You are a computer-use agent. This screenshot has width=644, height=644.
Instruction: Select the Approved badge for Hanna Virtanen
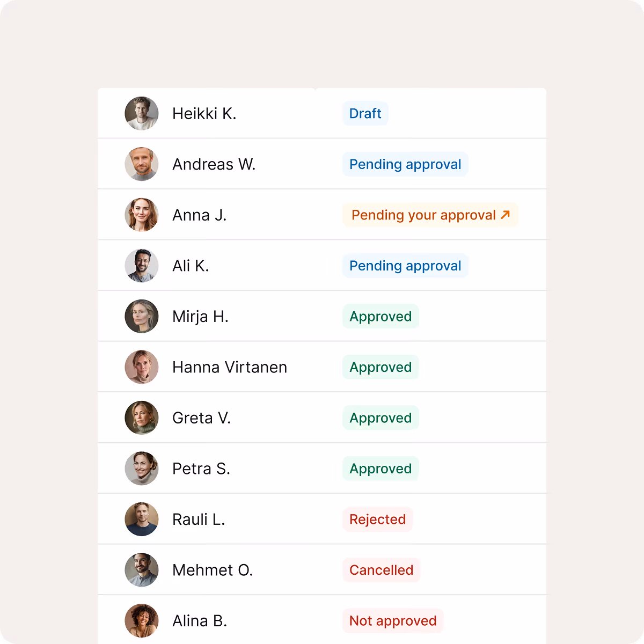[380, 367]
